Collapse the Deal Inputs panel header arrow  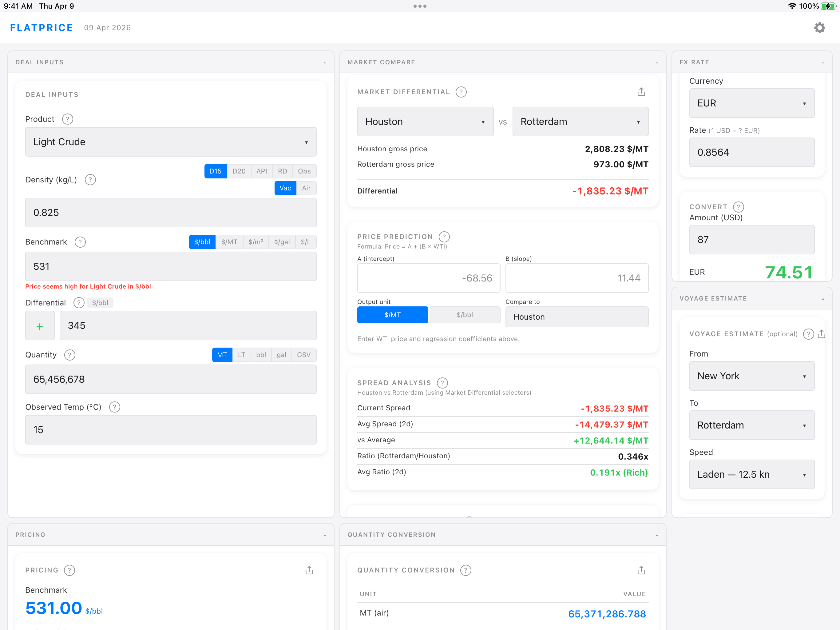[325, 62]
